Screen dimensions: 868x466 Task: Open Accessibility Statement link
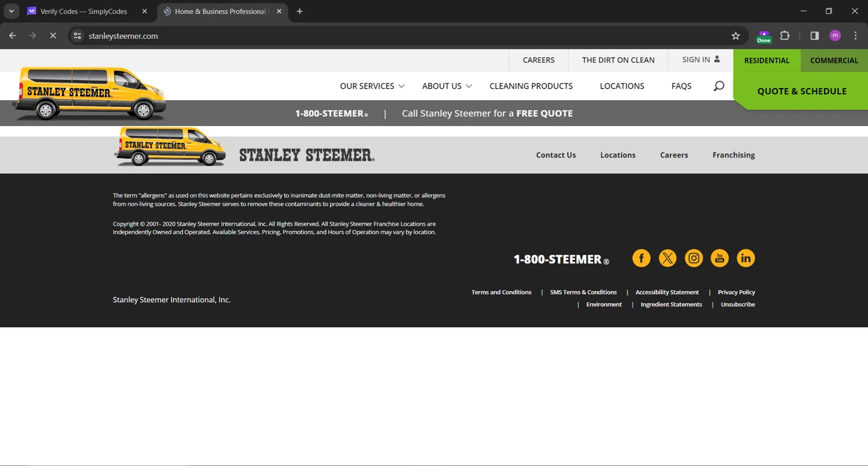pos(667,292)
